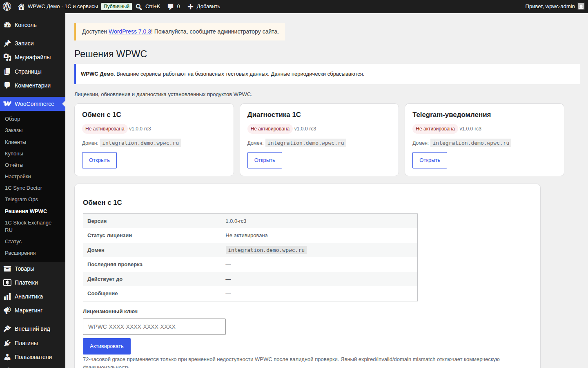Viewport: 588px width, 368px height.
Task: Click the Решения WPWC page heading
Action: pos(111,54)
